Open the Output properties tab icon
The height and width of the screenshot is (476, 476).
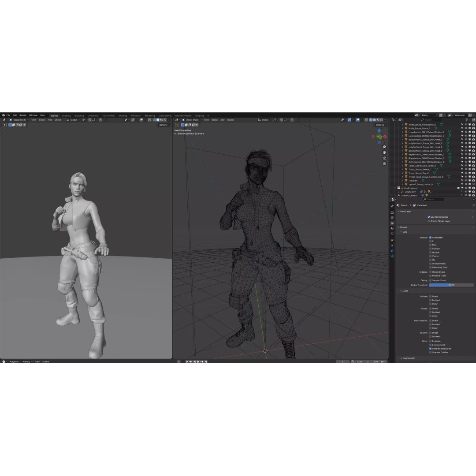point(392,218)
